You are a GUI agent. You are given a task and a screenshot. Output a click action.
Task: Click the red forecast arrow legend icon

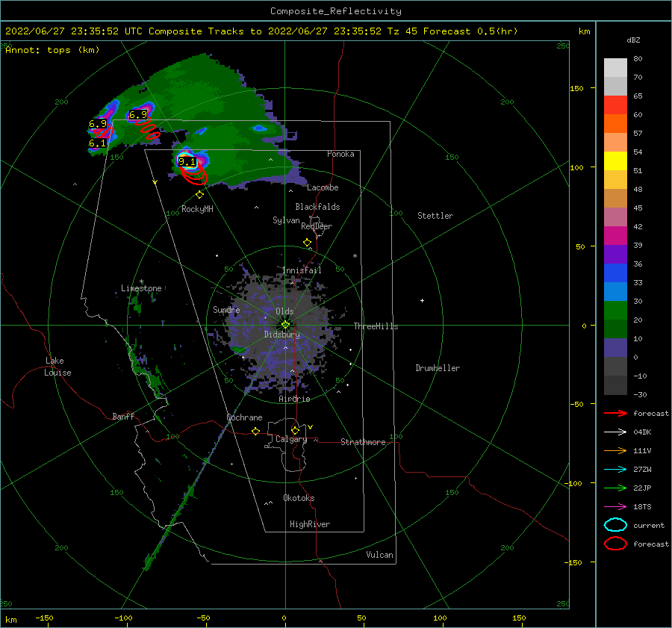coord(615,413)
